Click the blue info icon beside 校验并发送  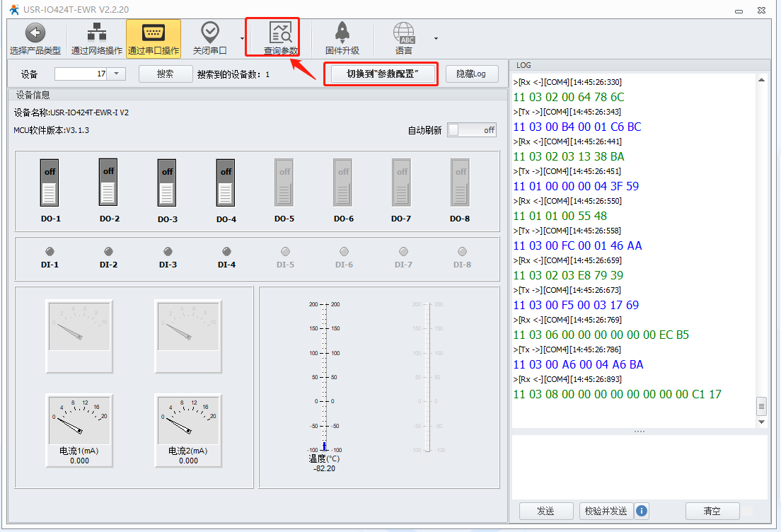[x=642, y=511]
